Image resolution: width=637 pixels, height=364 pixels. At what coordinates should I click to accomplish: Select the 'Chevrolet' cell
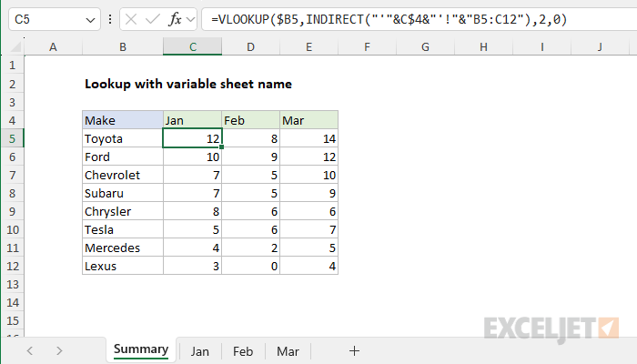[123, 175]
